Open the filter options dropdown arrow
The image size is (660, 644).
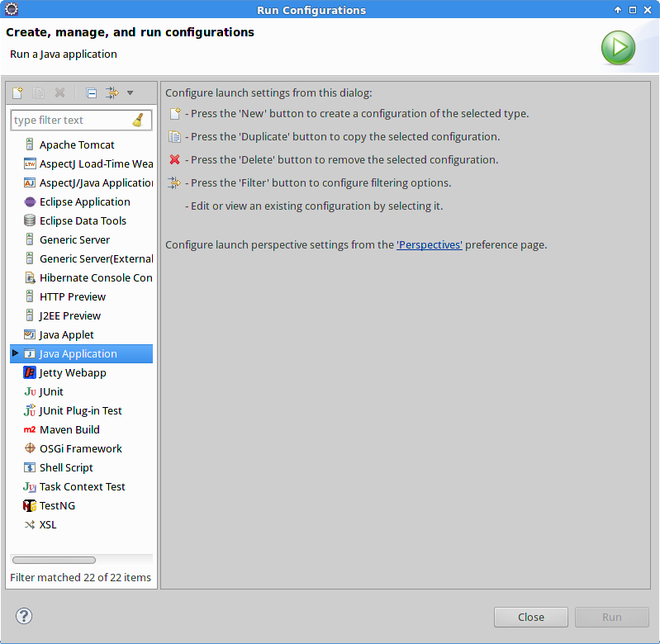(130, 93)
